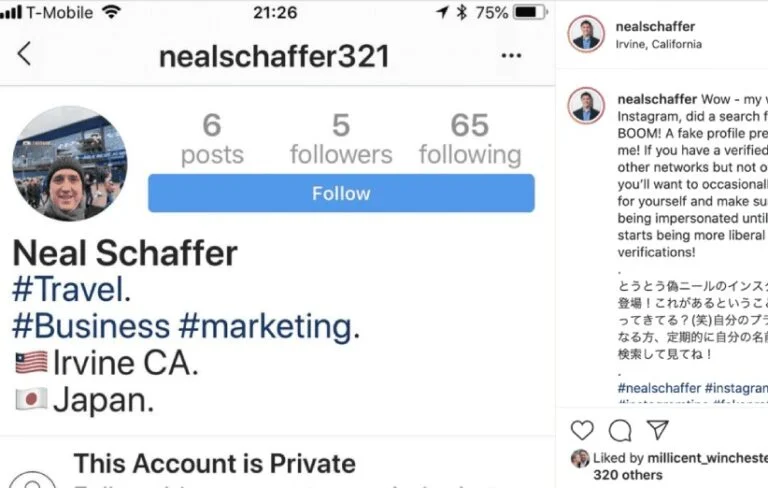View the 6 posts count
This screenshot has height=488, width=768.
click(211, 139)
